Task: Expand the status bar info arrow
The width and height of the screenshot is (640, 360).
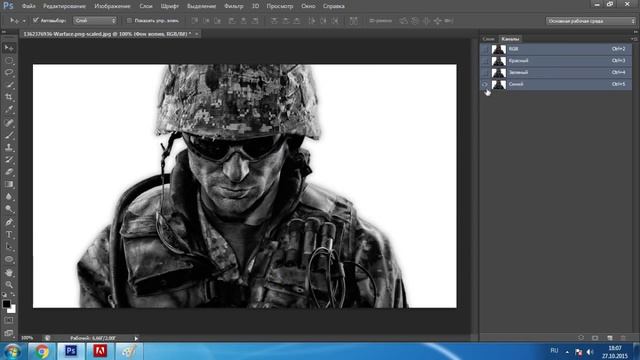Action: tap(136, 338)
